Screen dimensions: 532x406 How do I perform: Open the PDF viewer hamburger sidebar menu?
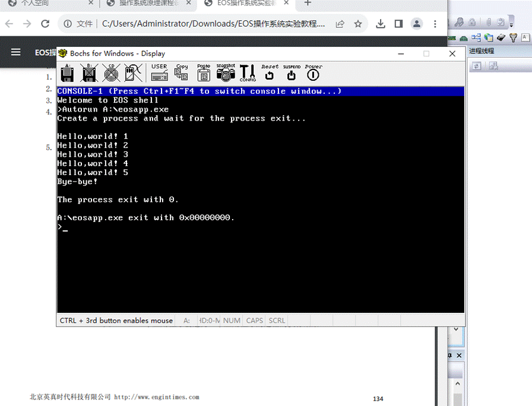(15, 52)
